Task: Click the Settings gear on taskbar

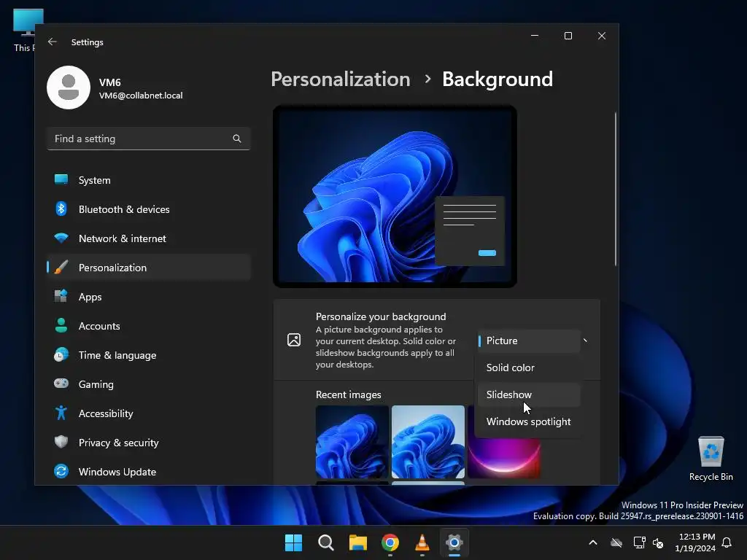Action: [x=454, y=542]
